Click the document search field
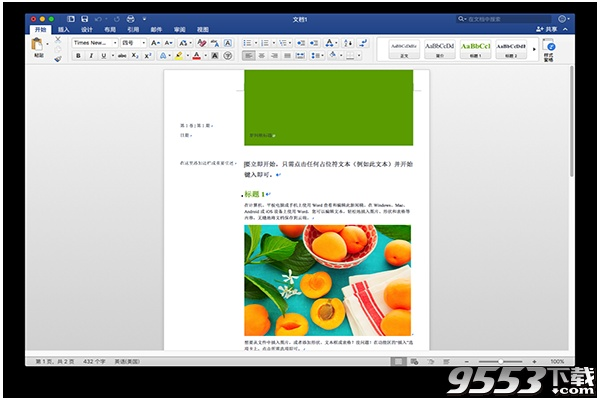The image size is (600, 400). point(500,18)
